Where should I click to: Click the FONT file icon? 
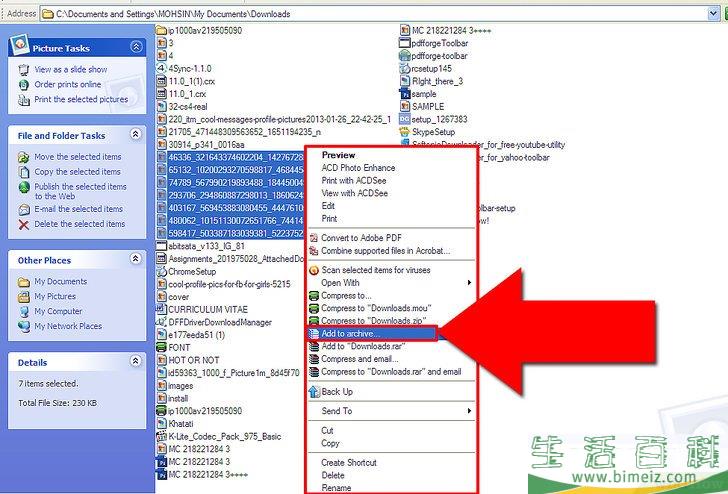tap(161, 347)
